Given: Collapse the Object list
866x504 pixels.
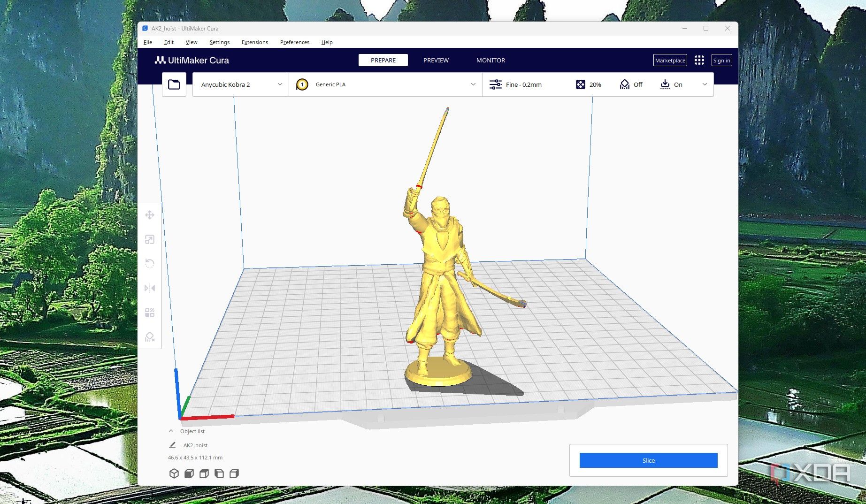Looking at the screenshot, I should click(171, 431).
